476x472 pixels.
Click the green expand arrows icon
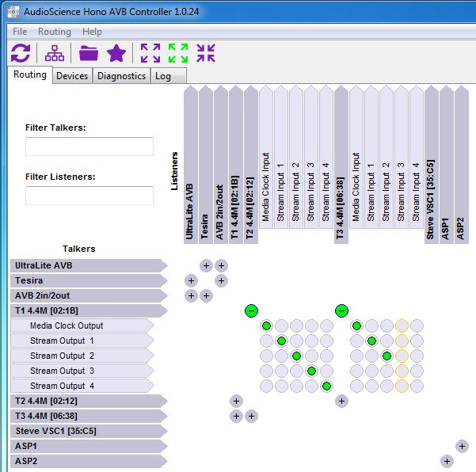click(178, 53)
